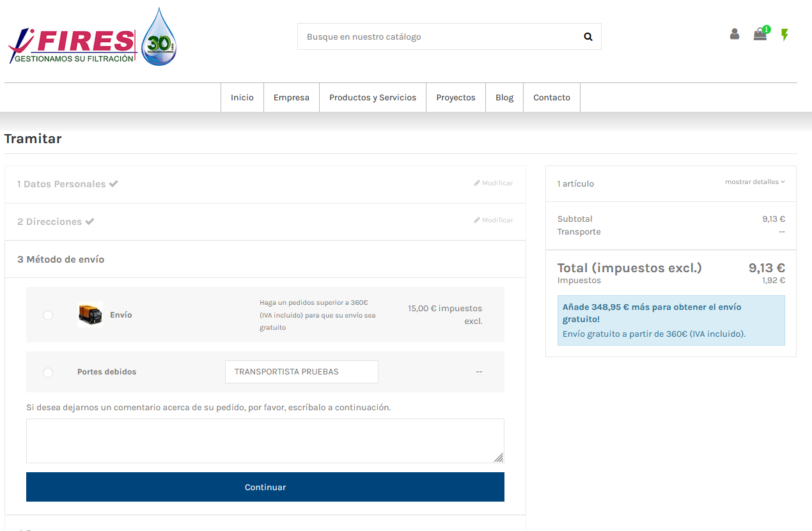Click the TRANSPORTISTA PRUEBAS input field
812x531 pixels.
point(302,372)
